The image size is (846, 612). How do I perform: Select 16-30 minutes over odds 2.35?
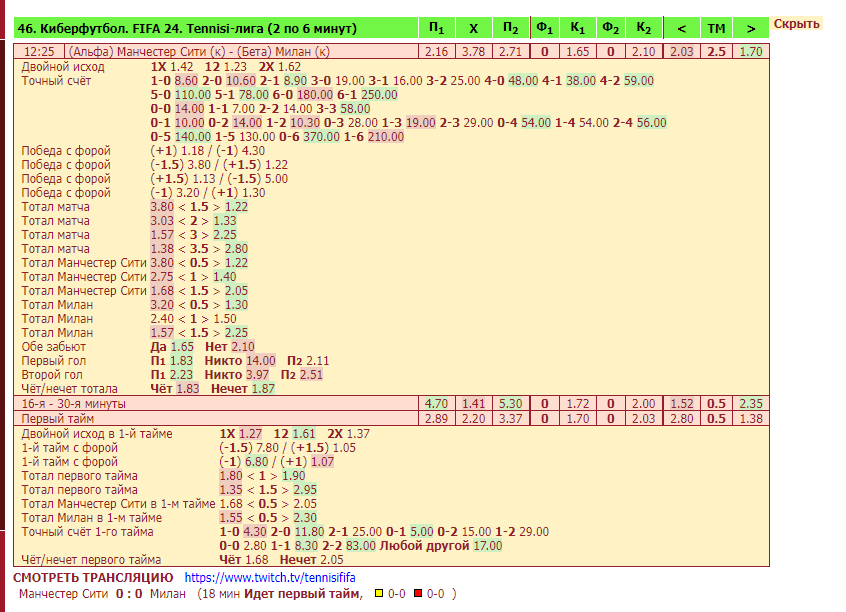(751, 404)
